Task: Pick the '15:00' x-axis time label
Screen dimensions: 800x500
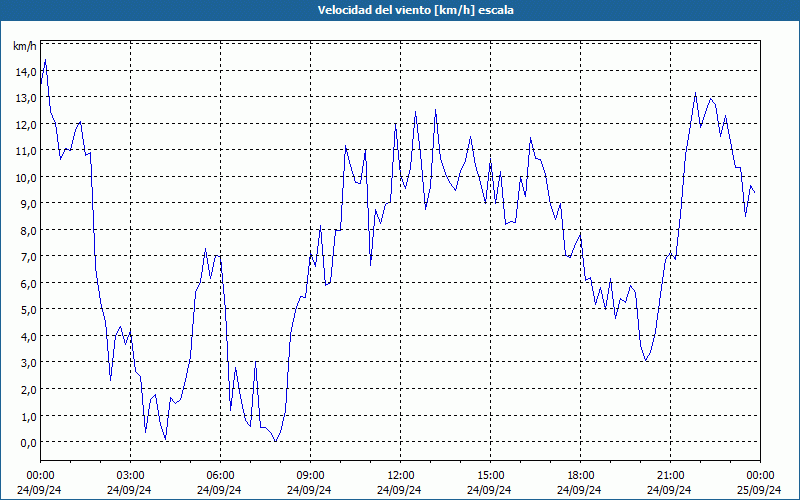Action: (x=490, y=476)
